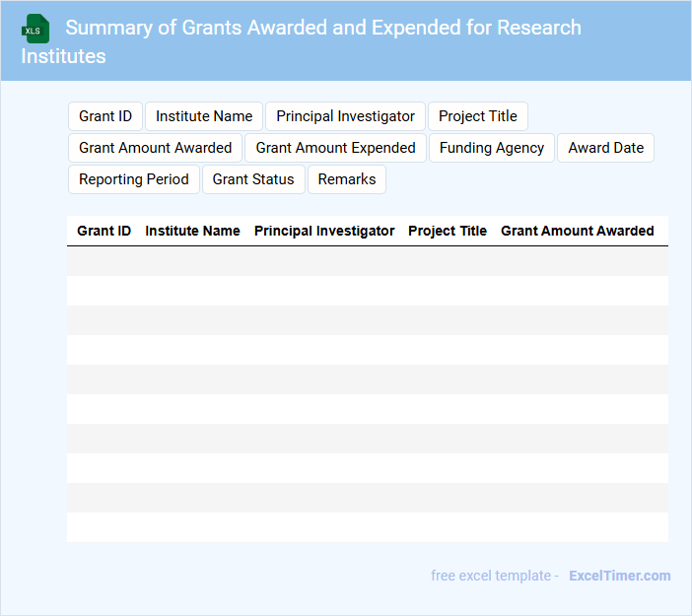This screenshot has width=692, height=616.
Task: Click the Project Title tag
Action: 477,116
